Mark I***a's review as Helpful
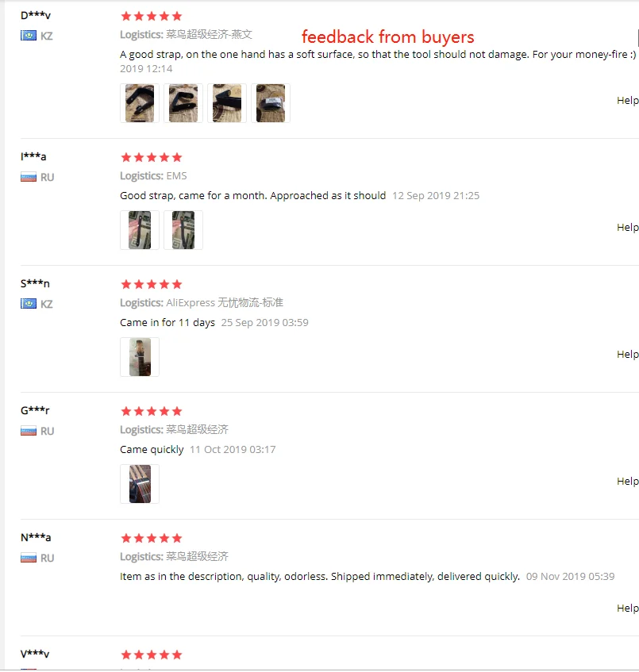The height and width of the screenshot is (672, 639). point(627,227)
